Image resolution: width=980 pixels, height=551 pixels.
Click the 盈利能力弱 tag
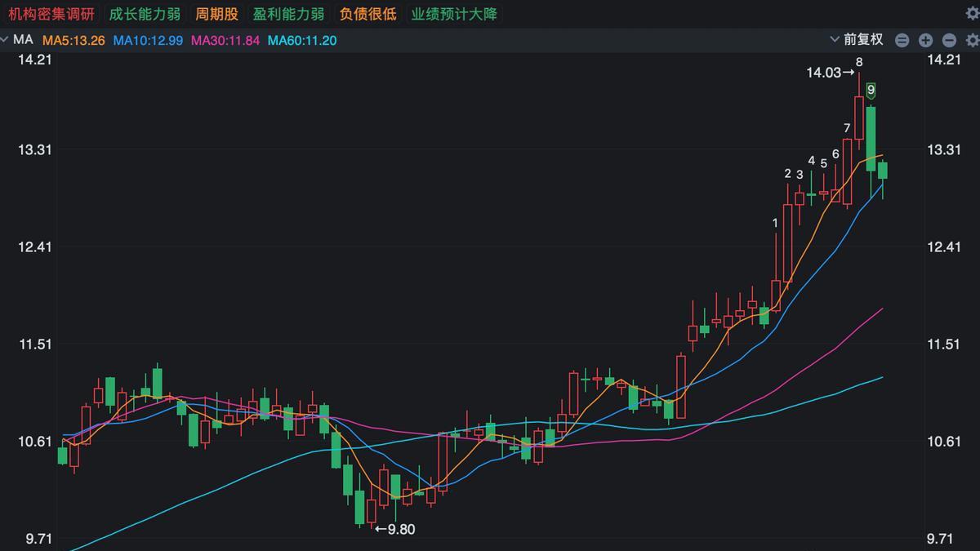coord(288,14)
